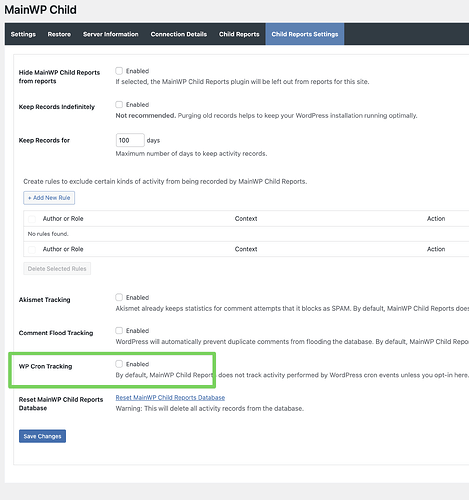The width and height of the screenshot is (469, 500).
Task: Click the Delete Selected Rules button
Action: 57,269
